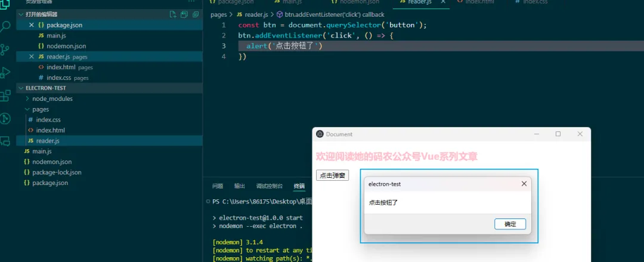Screen dimensions: 644x262
Task: Select package.json in the open editors list
Action: coord(64,25)
